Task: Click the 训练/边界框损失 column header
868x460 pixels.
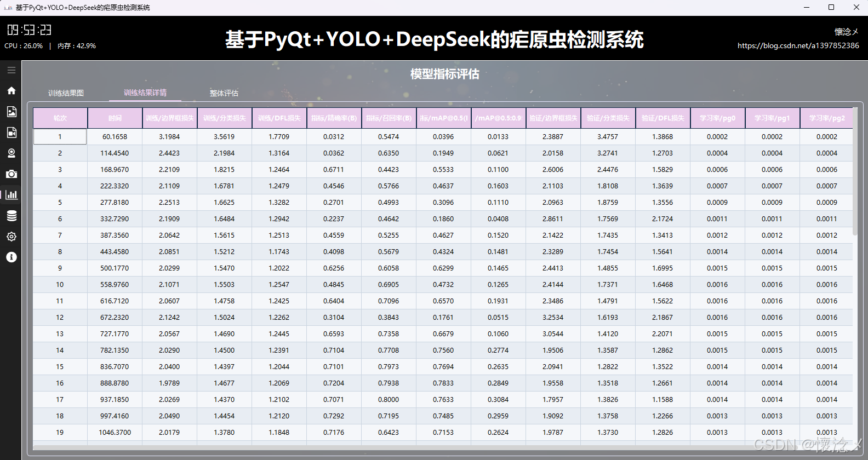Action: pyautogui.click(x=170, y=118)
